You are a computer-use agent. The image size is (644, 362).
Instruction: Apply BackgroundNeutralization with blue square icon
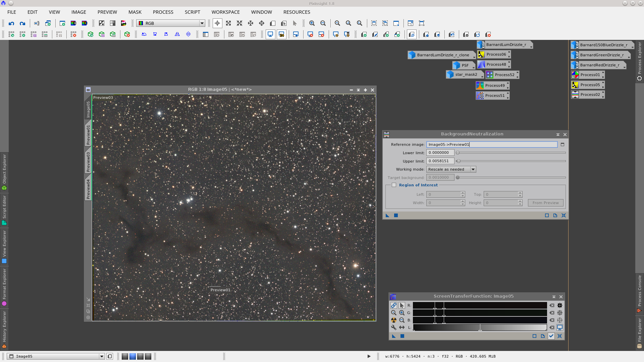pyautogui.click(x=396, y=216)
